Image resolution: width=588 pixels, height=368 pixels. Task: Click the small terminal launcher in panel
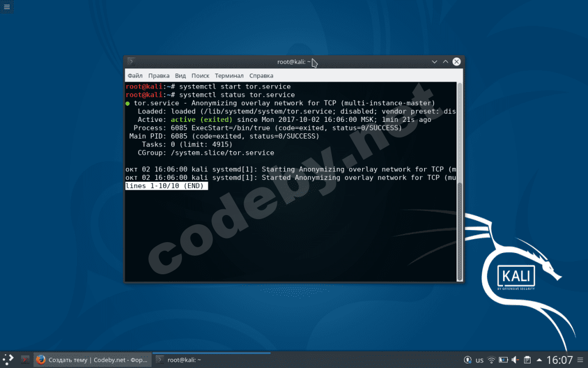point(25,360)
